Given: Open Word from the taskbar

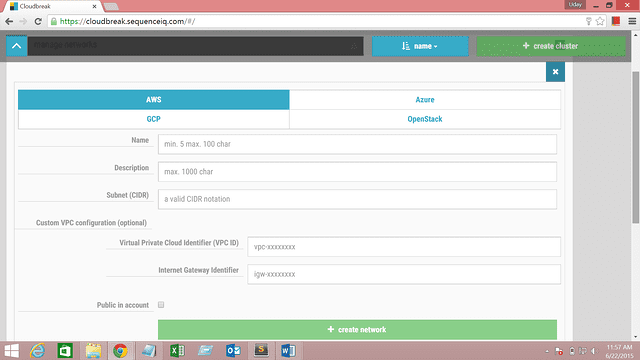Looking at the screenshot, I should pyautogui.click(x=288, y=351).
